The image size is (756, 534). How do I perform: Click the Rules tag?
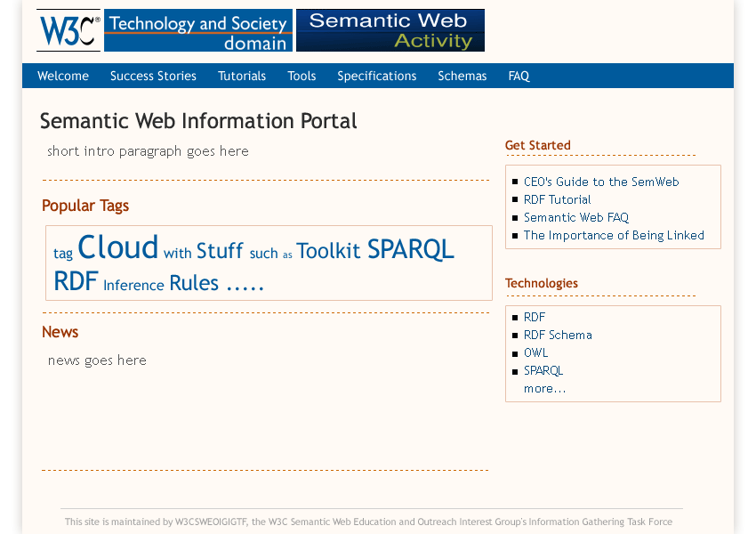click(x=194, y=283)
